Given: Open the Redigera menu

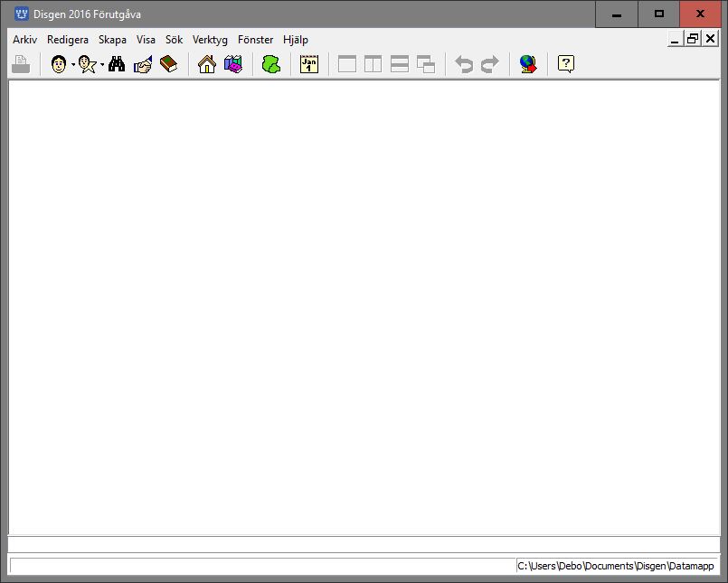Looking at the screenshot, I should 68,40.
